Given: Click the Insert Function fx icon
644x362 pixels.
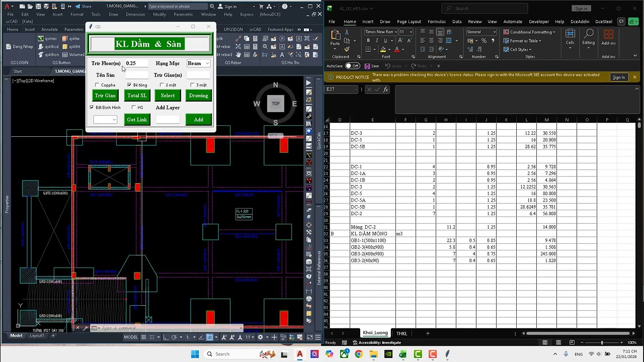Looking at the screenshot, I should [x=386, y=89].
